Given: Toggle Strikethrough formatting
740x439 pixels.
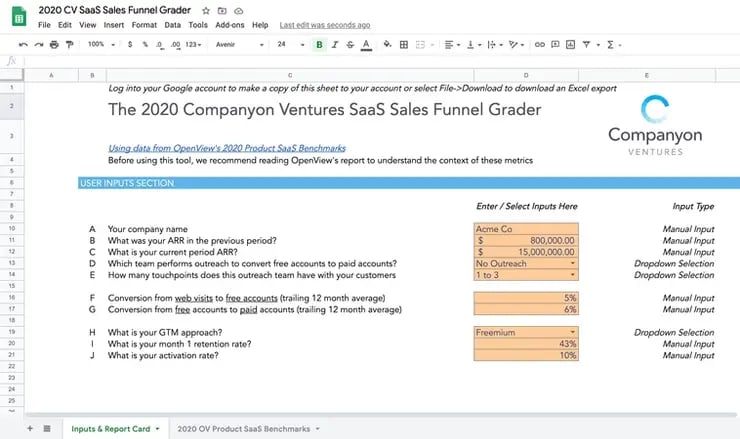Looking at the screenshot, I should [350, 44].
